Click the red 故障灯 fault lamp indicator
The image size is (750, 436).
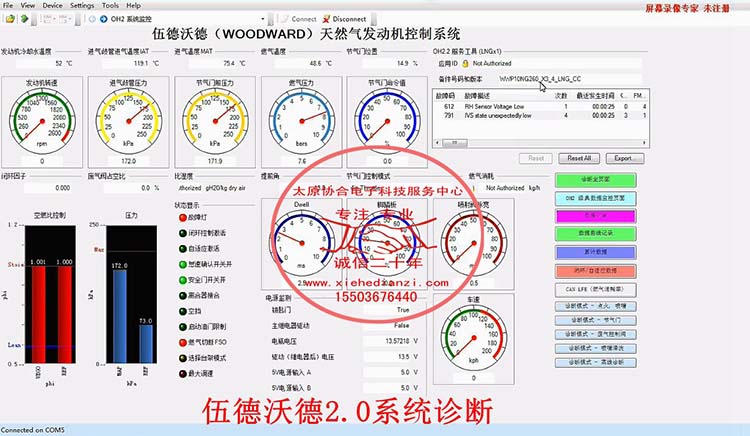183,218
